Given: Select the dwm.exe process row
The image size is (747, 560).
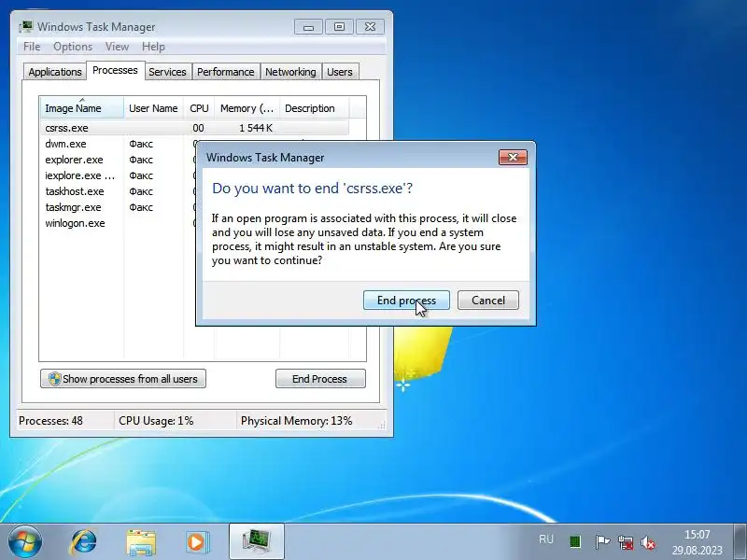Looking at the screenshot, I should click(118, 144).
